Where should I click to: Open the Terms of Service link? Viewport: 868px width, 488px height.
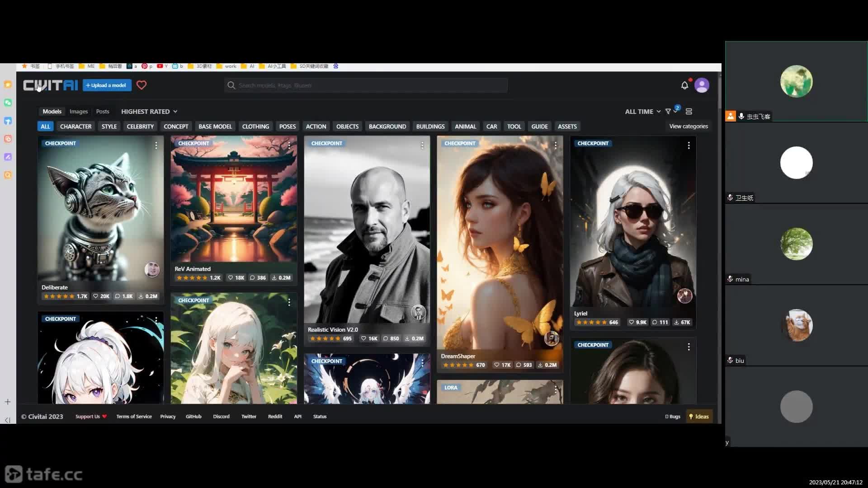(x=134, y=417)
